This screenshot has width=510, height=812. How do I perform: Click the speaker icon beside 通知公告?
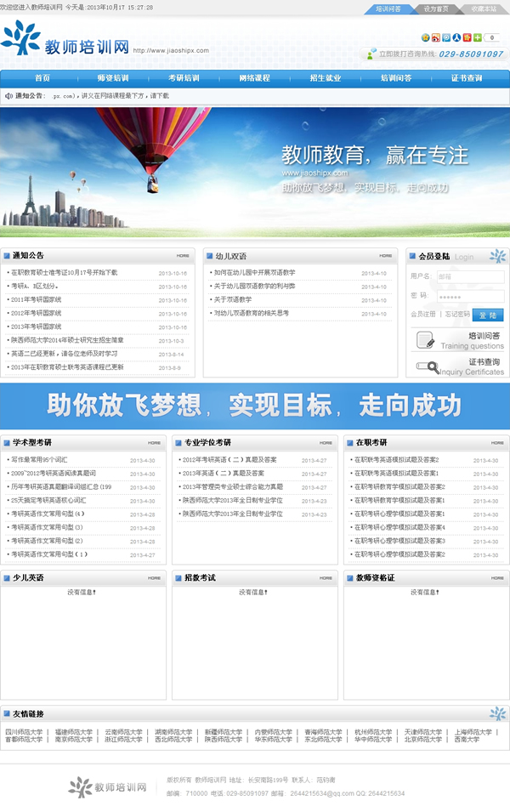coord(9,96)
